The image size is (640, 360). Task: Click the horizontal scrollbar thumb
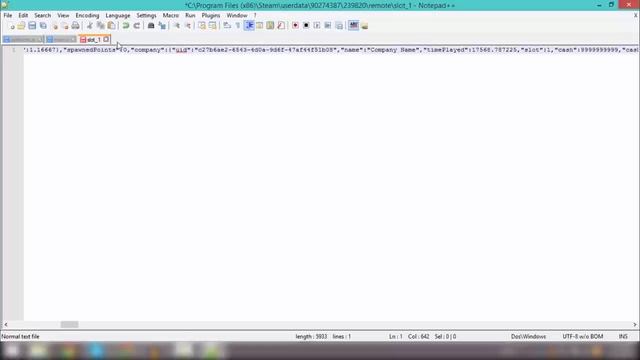click(69, 324)
